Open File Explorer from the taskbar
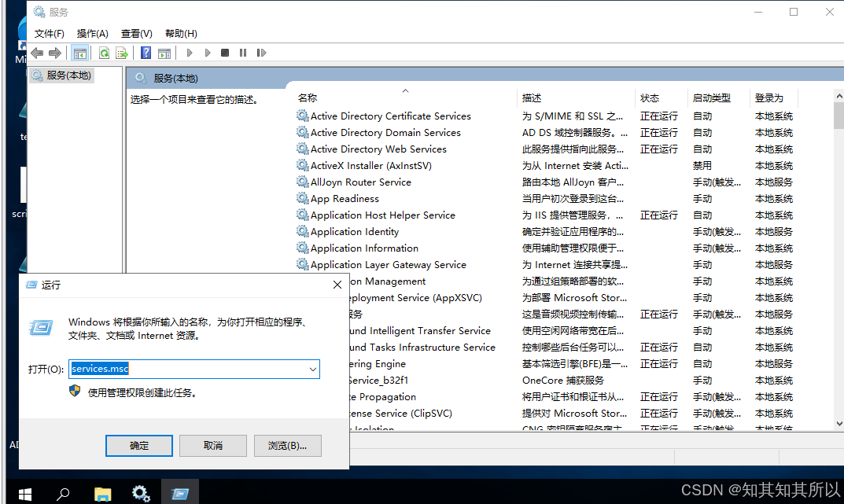 (102, 494)
